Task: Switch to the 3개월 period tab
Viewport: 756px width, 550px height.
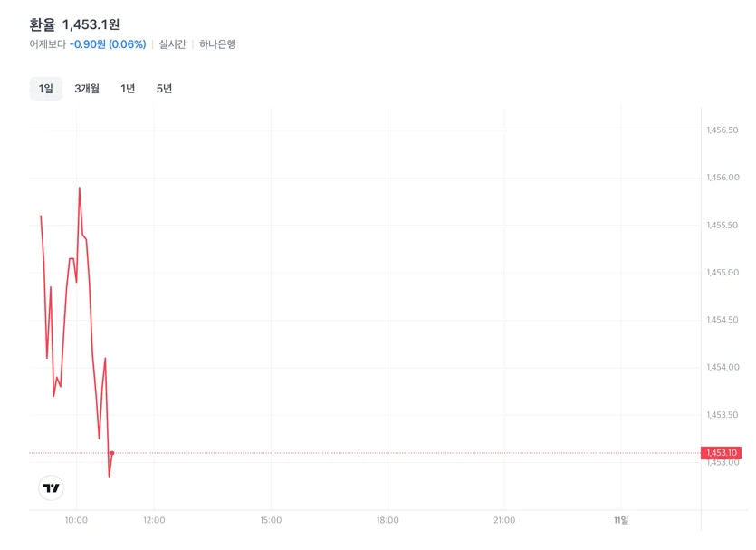Action: point(87,88)
